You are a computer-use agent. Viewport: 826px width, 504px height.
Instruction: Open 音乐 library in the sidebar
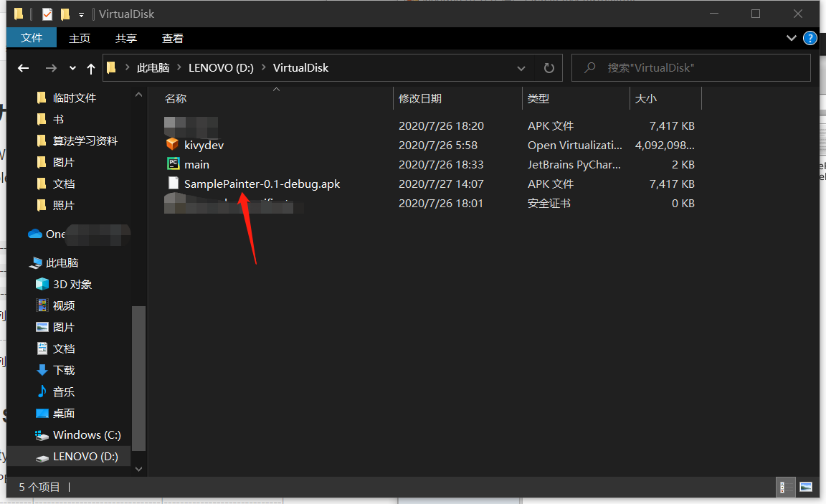[x=63, y=392]
